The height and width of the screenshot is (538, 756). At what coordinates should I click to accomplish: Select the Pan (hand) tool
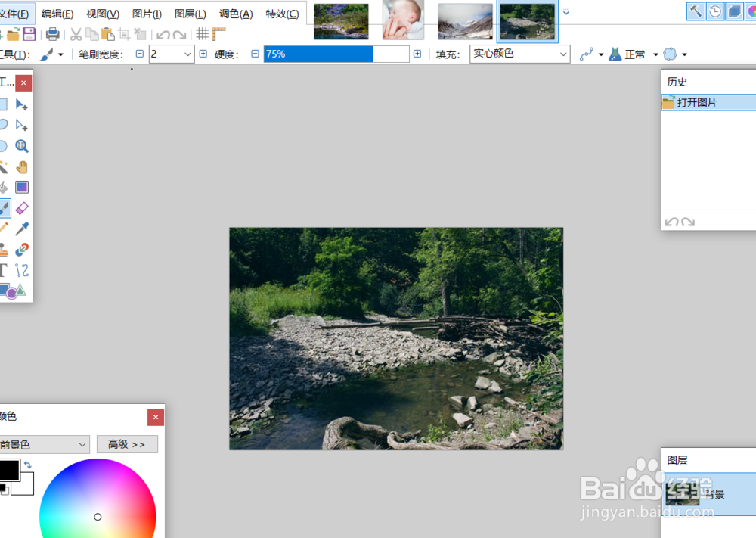[x=22, y=166]
